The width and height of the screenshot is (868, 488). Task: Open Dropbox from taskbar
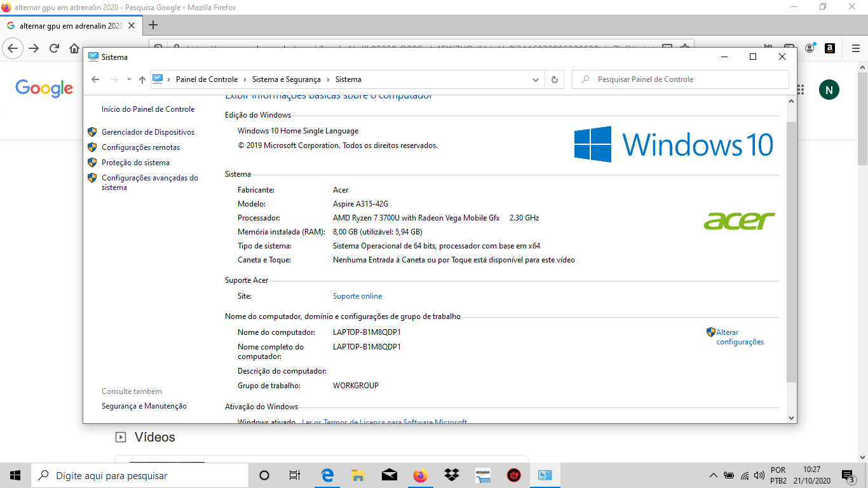coord(452,475)
